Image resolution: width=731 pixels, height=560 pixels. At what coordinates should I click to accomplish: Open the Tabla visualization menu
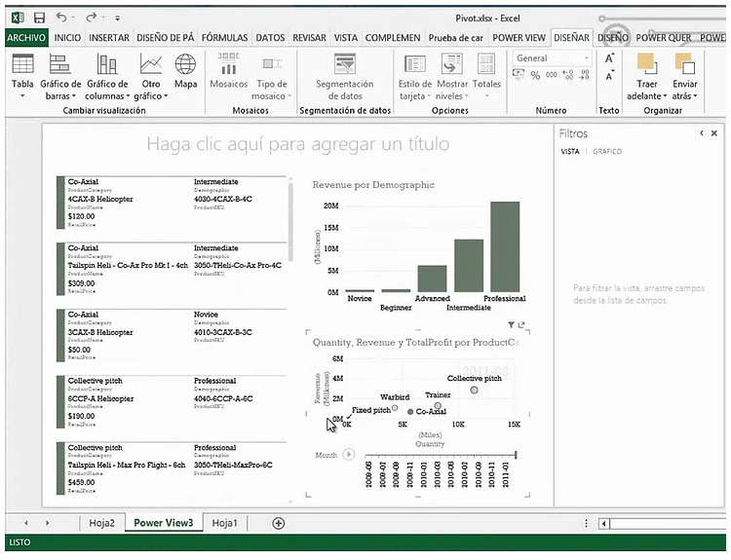coord(22,76)
